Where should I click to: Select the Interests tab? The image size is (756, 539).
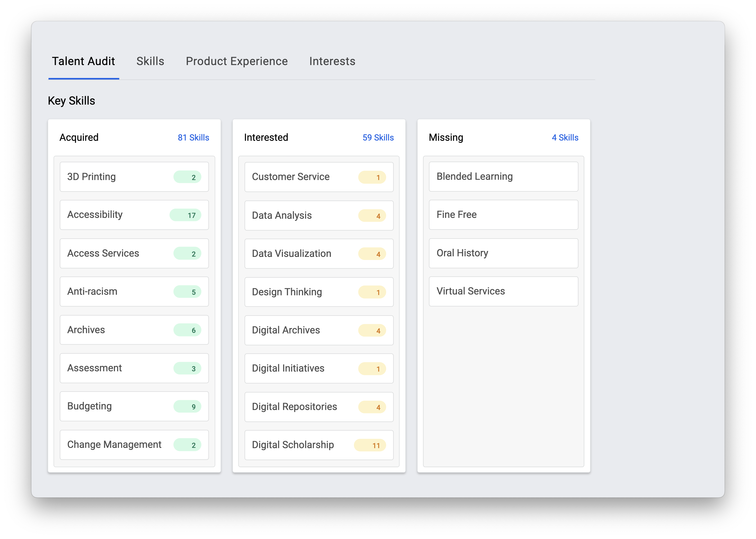[x=332, y=61]
